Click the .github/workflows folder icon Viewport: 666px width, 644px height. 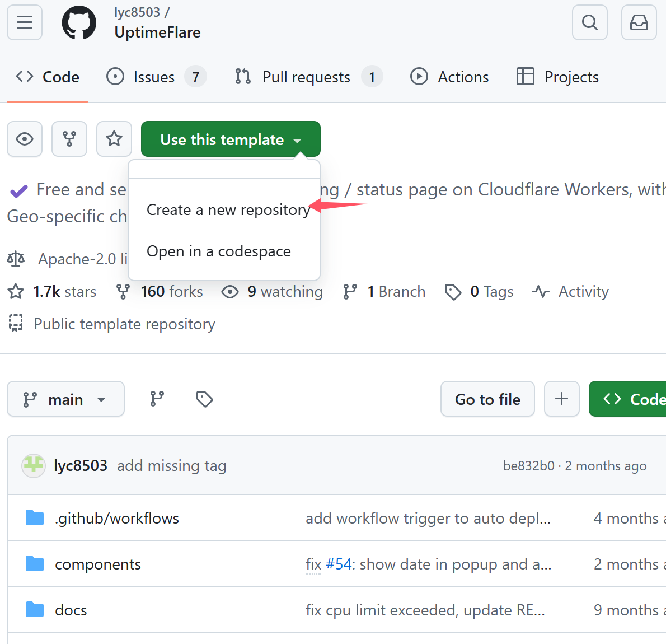(34, 518)
